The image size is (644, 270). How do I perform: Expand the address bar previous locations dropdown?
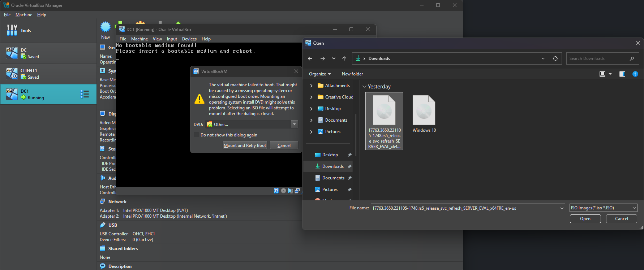click(x=543, y=58)
